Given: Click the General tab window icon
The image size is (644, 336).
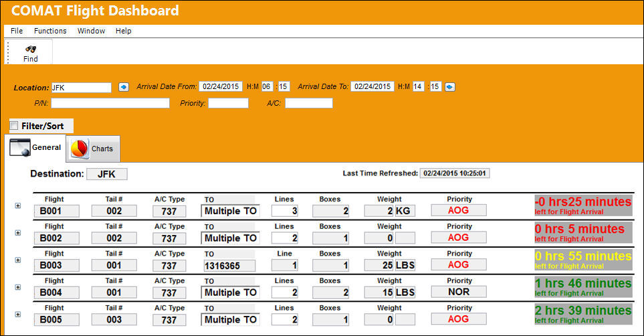Looking at the screenshot, I should pyautogui.click(x=19, y=147).
